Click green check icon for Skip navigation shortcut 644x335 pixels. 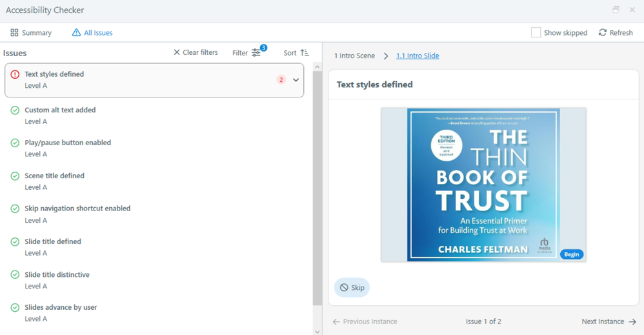click(15, 208)
